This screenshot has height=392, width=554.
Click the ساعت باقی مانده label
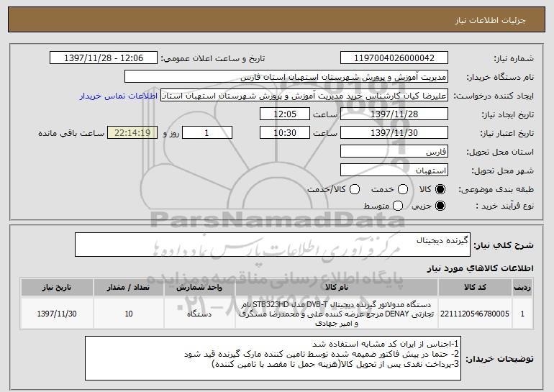[71, 133]
